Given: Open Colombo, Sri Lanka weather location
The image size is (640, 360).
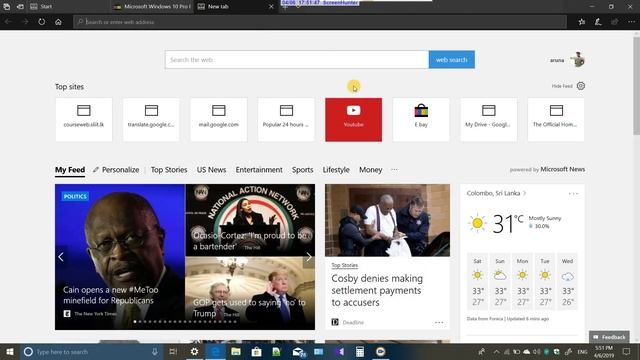Looking at the screenshot, I should tap(496, 193).
